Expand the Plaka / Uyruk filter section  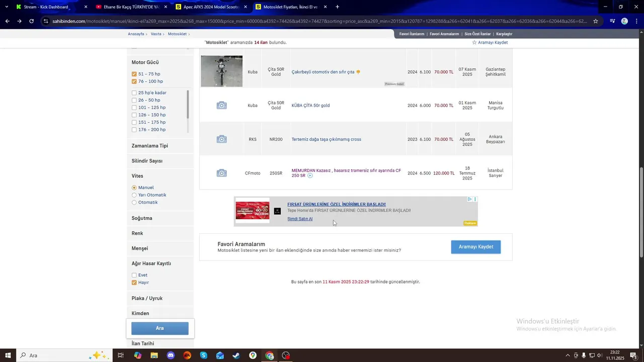[147, 298]
